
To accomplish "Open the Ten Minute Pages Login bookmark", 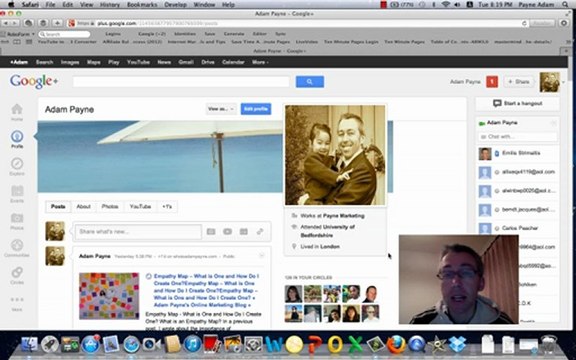I will click(351, 42).
